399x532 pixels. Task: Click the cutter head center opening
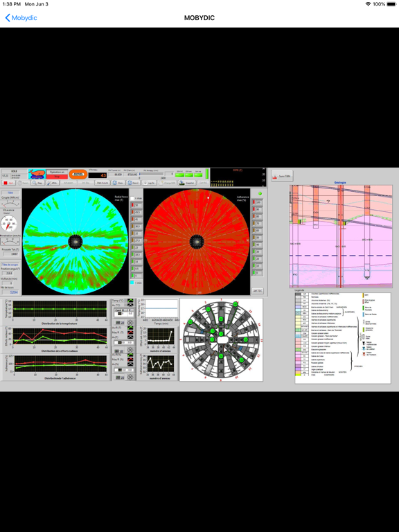click(222, 339)
